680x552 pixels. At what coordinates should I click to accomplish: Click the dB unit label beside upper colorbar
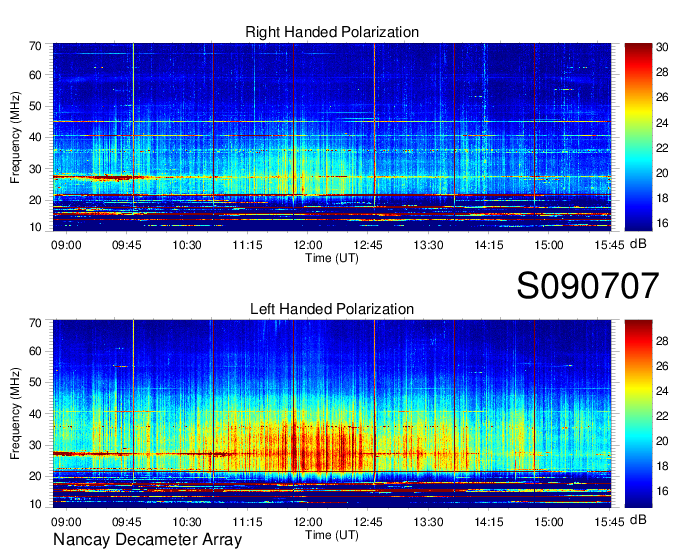tap(638, 244)
